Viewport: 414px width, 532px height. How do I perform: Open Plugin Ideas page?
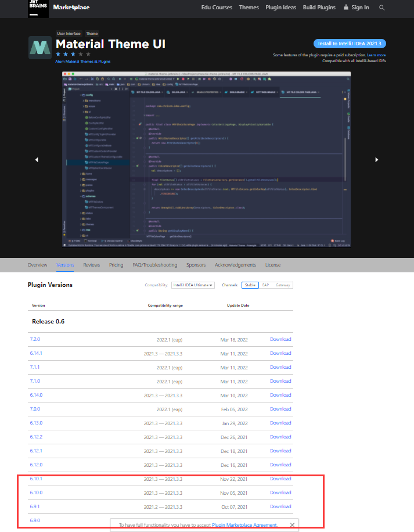tap(281, 8)
